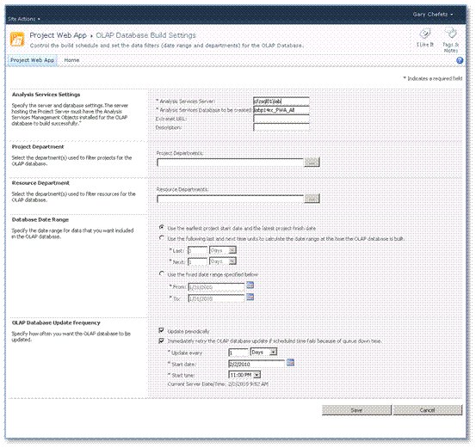The height and width of the screenshot is (448, 476).
Task: Click the Description field
Action: pos(281,127)
